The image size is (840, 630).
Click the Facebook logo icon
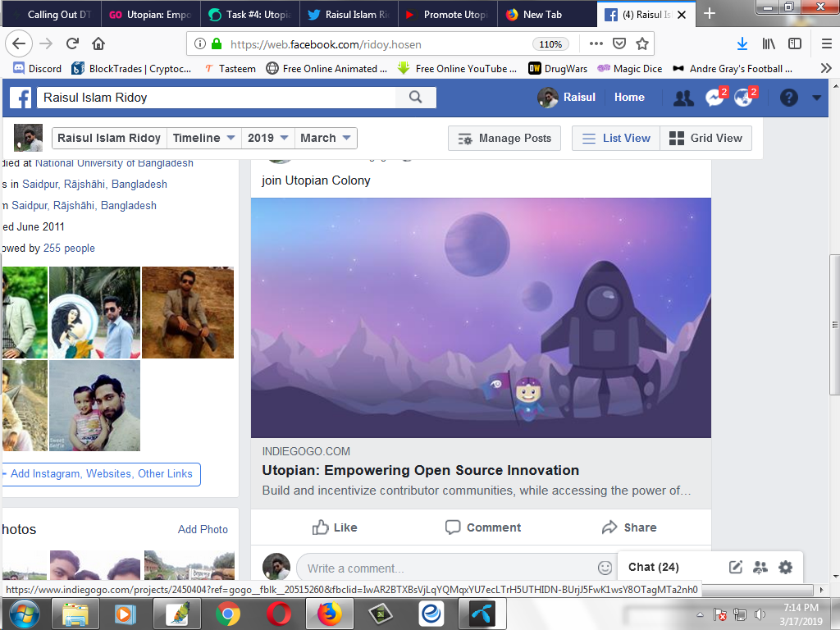coord(21,98)
